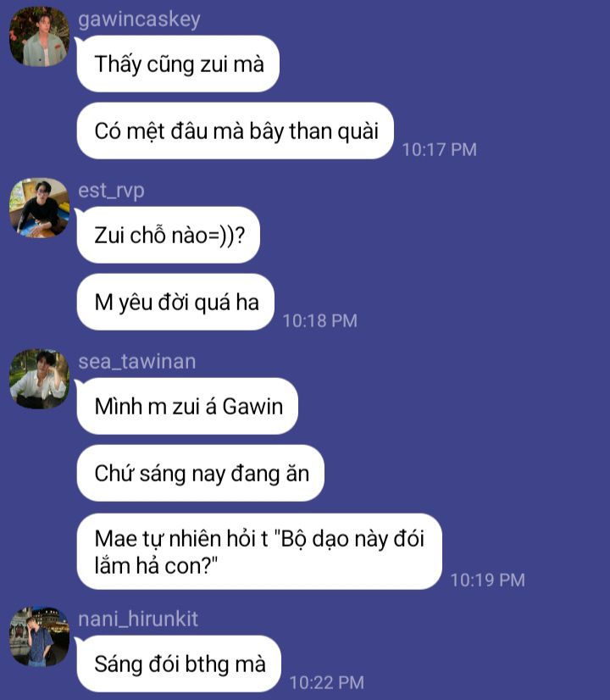Tap sea_tawinan's profile avatar

[39, 379]
